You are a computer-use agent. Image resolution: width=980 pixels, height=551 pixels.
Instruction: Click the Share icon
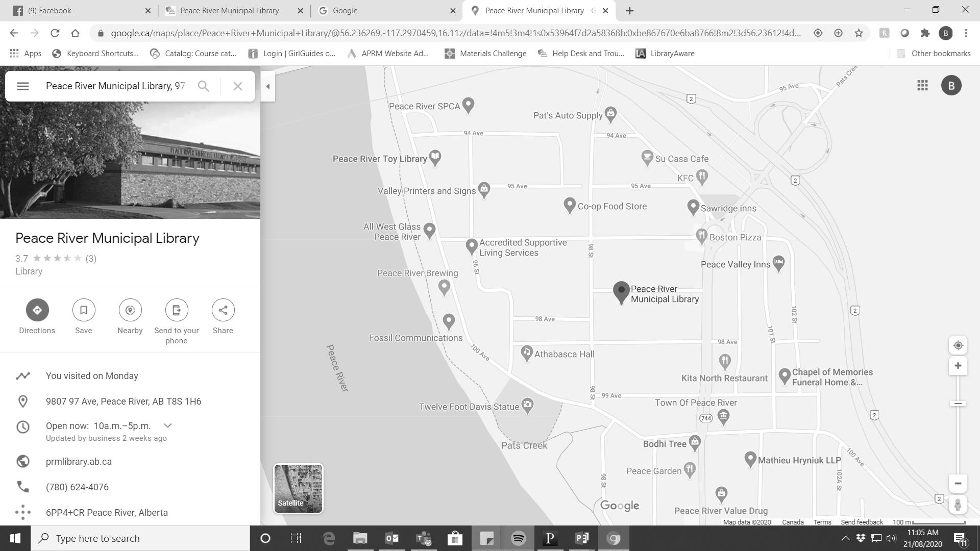(x=223, y=310)
